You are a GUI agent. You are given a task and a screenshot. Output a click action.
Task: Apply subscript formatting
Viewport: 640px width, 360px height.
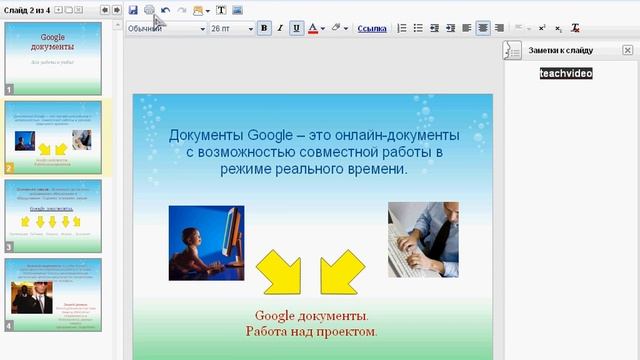point(558,29)
